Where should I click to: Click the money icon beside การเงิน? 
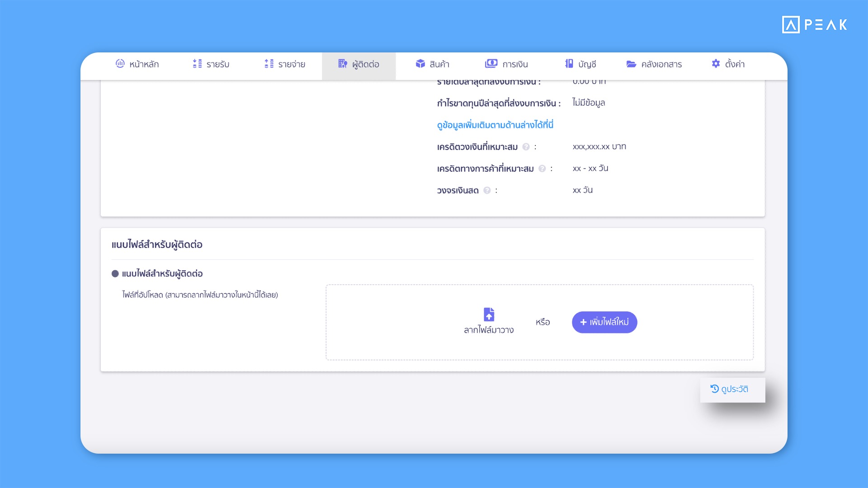click(491, 64)
